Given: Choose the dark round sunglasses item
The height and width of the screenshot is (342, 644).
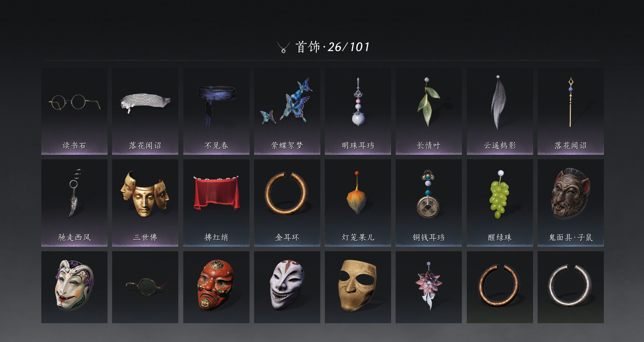Looking at the screenshot, I should [145, 287].
